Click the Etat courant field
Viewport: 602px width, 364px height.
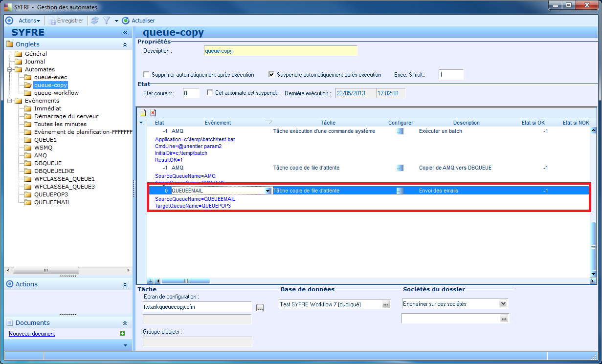pyautogui.click(x=191, y=93)
